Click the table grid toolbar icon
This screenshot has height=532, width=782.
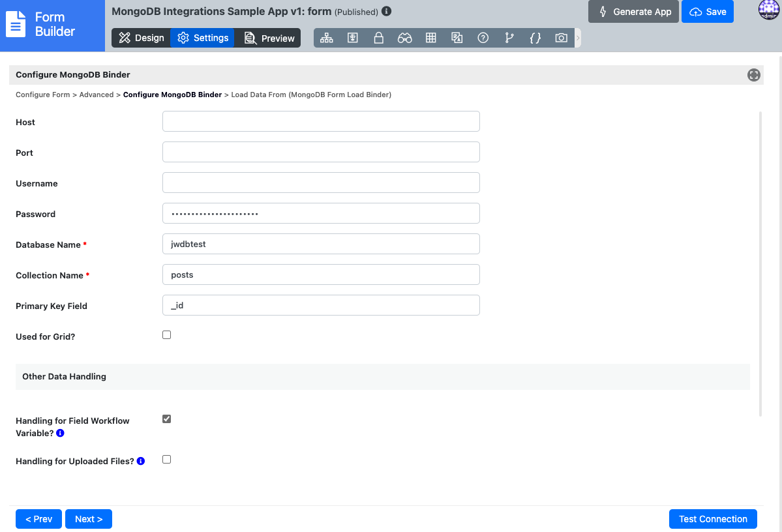pos(431,38)
